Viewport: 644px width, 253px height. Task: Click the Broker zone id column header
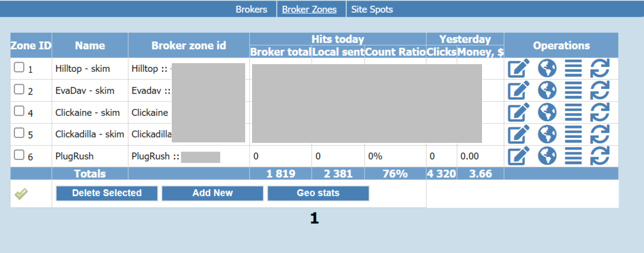click(x=189, y=46)
